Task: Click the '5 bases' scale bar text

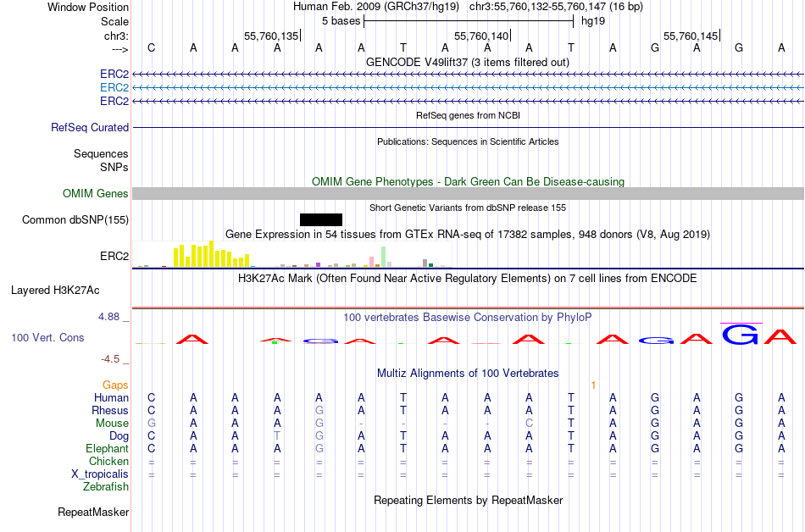Action: [x=341, y=21]
